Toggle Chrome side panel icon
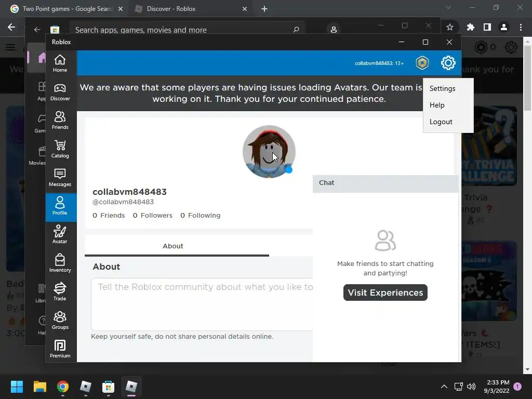This screenshot has height=399, width=532. click(487, 27)
